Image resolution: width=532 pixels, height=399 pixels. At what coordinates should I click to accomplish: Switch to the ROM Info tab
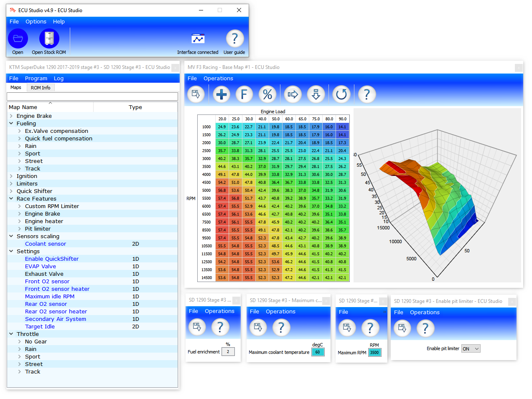[41, 88]
